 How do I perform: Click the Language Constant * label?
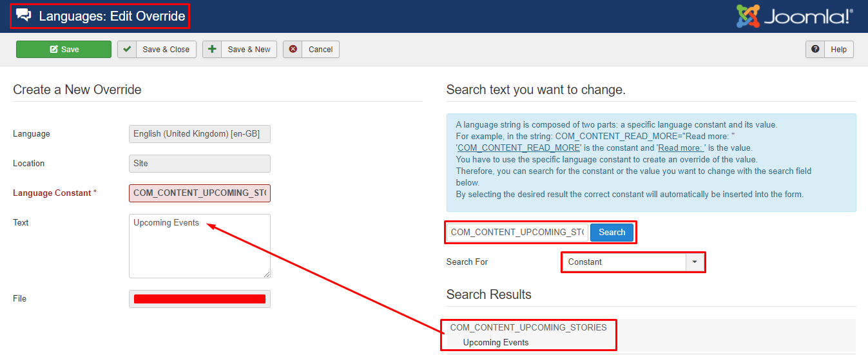(55, 193)
